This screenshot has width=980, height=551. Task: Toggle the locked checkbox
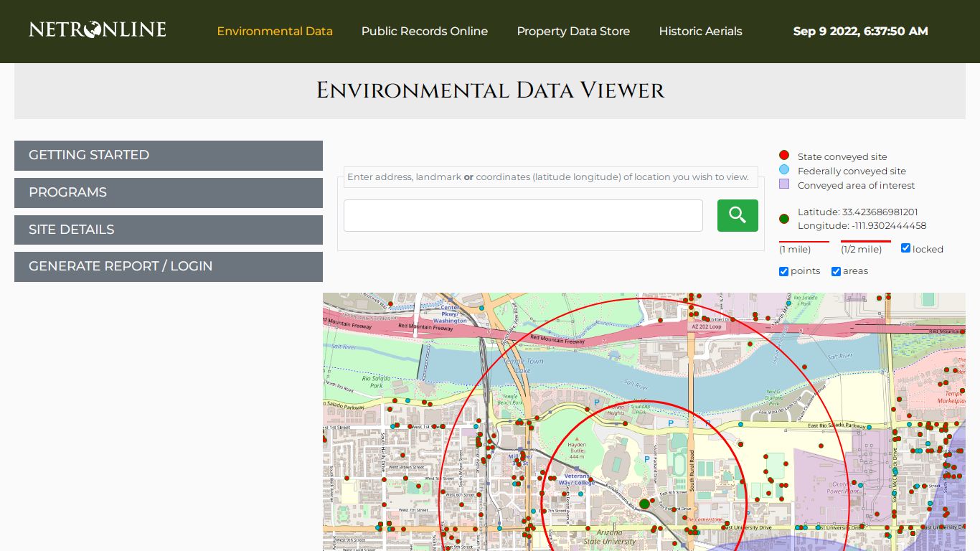pyautogui.click(x=905, y=248)
